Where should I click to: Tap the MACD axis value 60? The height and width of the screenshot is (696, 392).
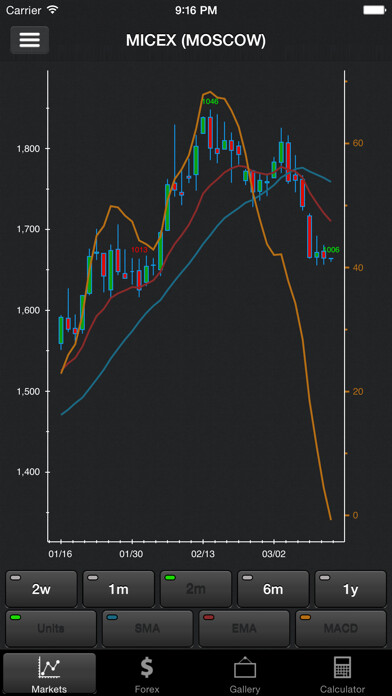[357, 143]
